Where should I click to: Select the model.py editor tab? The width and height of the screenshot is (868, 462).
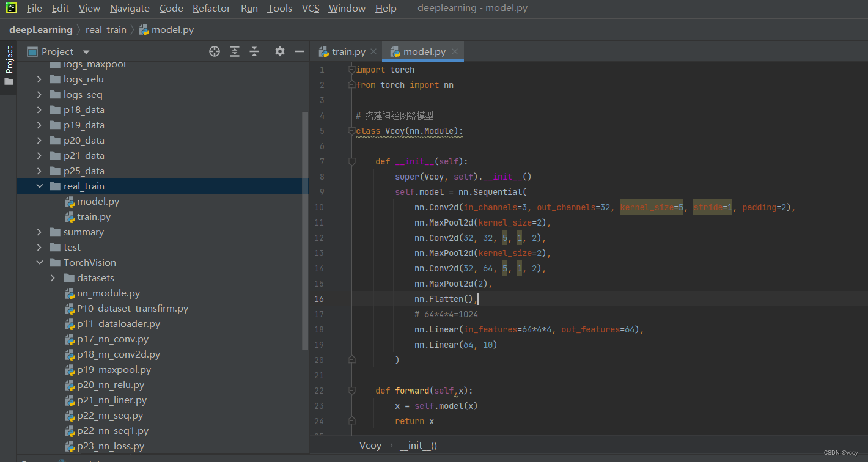coord(424,52)
